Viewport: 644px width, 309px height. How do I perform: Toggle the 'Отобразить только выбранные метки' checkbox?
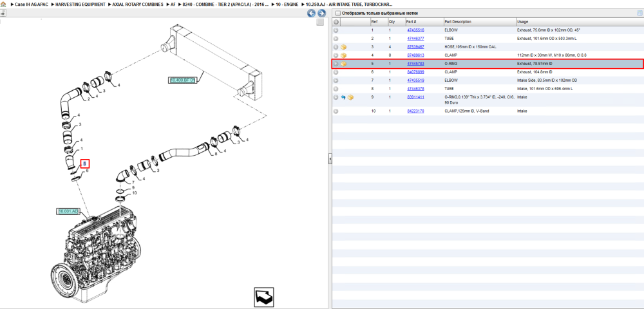pos(338,13)
